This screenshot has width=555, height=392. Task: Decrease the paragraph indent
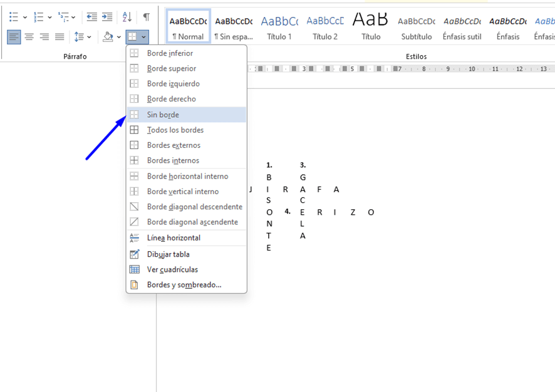[x=92, y=17]
